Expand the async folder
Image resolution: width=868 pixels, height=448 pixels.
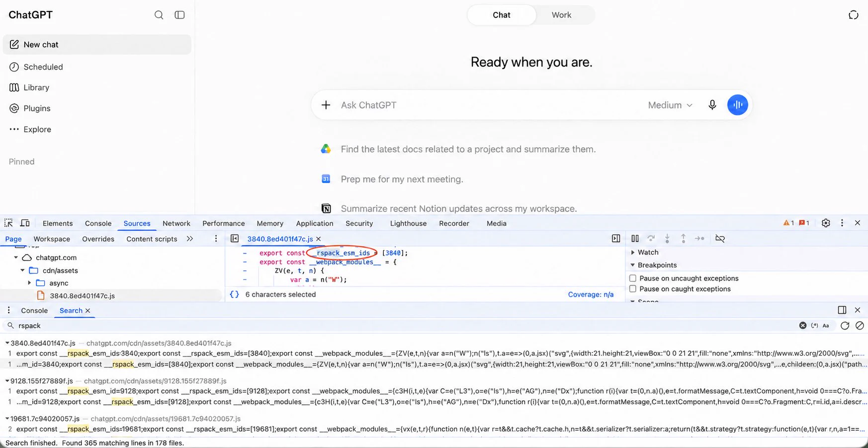(x=29, y=283)
